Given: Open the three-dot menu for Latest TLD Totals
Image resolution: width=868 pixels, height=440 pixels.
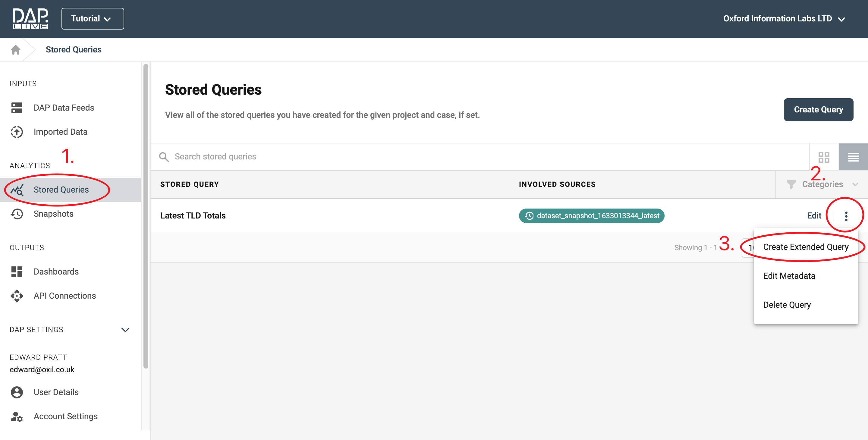Looking at the screenshot, I should tap(846, 215).
